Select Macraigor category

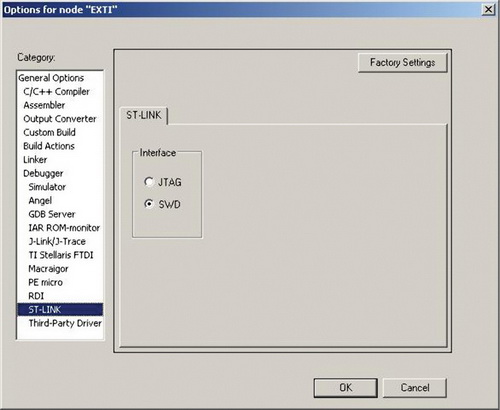coord(48,269)
